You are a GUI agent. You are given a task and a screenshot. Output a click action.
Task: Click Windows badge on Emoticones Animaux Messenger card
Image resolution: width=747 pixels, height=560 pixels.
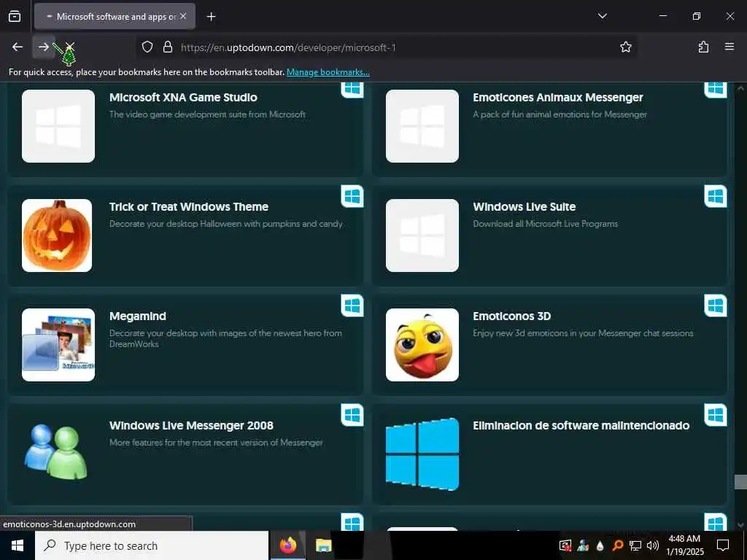[x=716, y=90]
